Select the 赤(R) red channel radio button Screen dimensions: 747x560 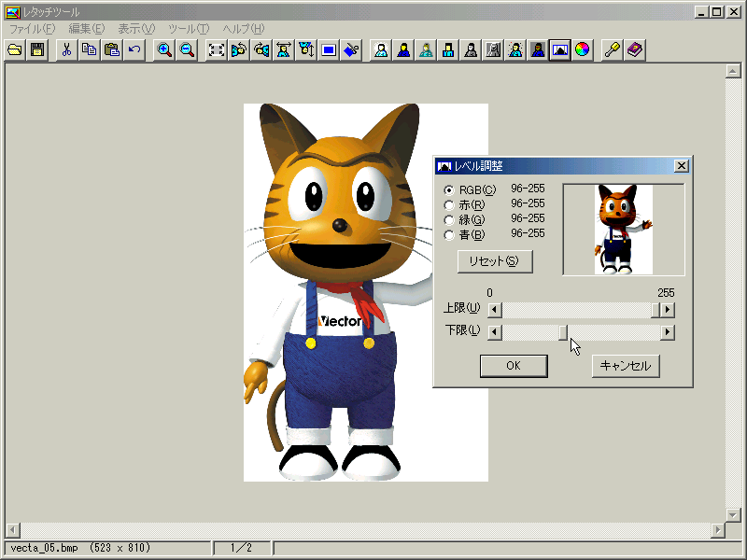click(449, 205)
